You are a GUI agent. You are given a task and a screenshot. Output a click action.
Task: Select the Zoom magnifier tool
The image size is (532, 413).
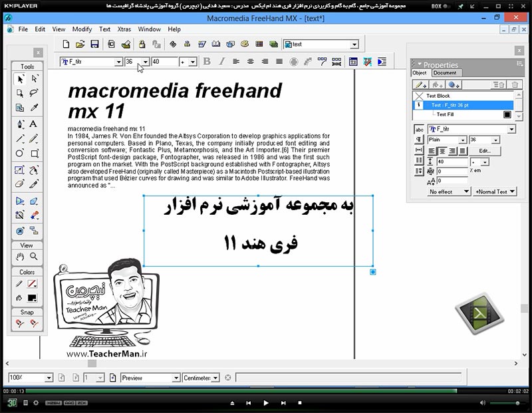point(34,257)
